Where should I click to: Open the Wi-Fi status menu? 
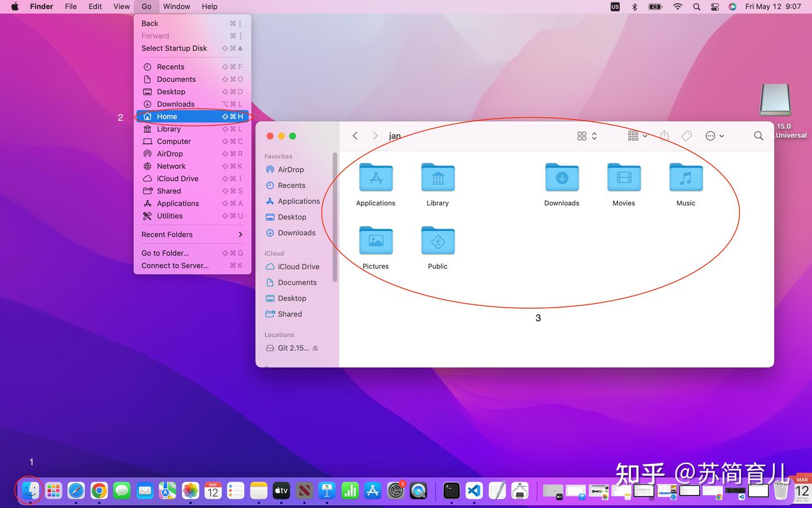click(x=678, y=7)
